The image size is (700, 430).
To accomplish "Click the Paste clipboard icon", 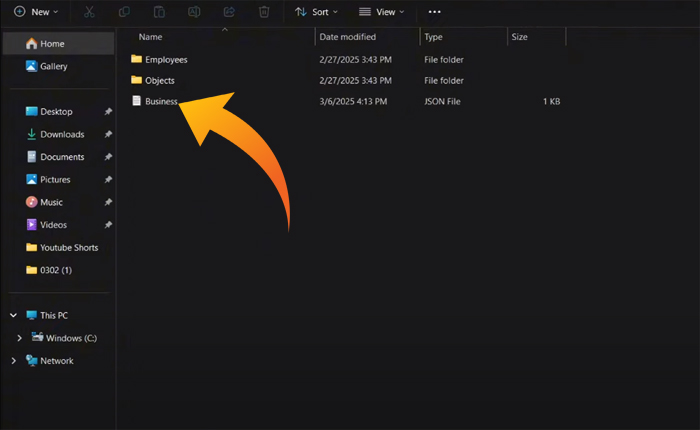I will coord(160,12).
